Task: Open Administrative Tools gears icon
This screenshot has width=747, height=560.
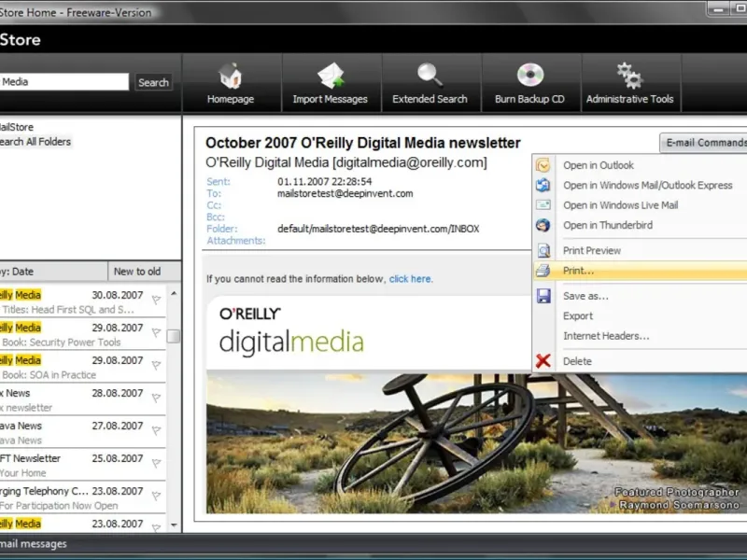Action: tap(629, 76)
